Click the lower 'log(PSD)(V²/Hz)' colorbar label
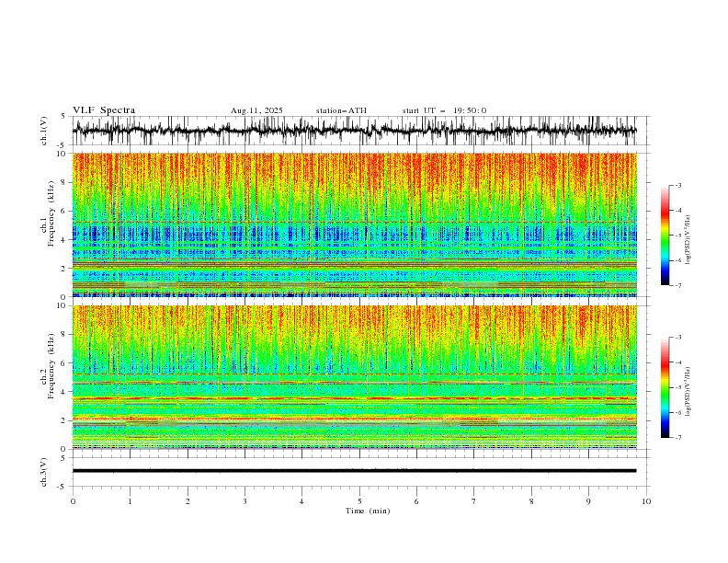Image resolution: width=728 pixels, height=563 pixels. pos(688,392)
